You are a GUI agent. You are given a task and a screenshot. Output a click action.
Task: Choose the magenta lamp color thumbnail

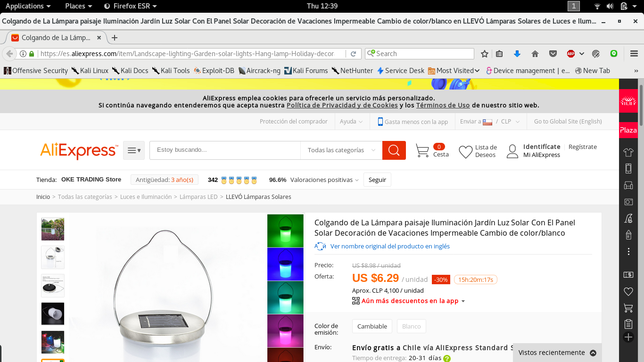285,330
